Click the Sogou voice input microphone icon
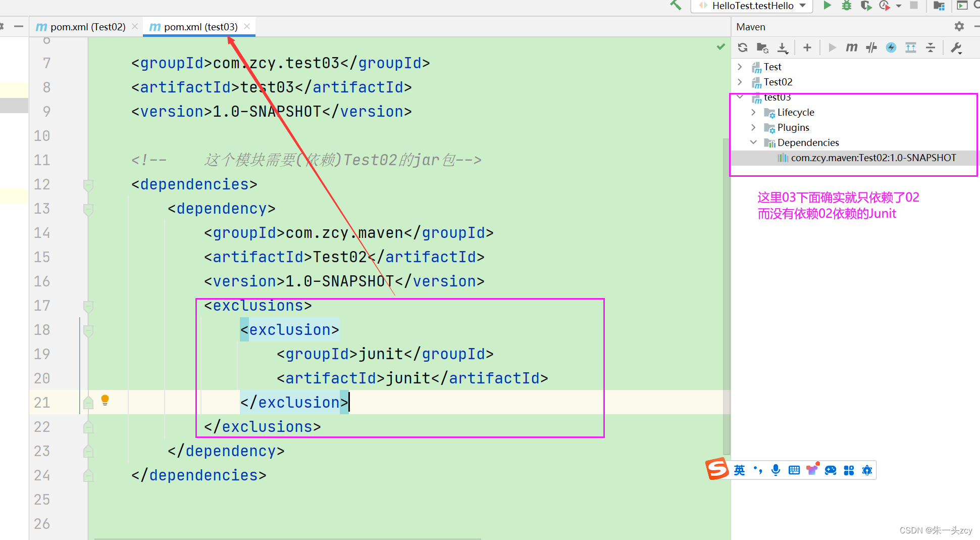980x540 pixels. (x=776, y=470)
